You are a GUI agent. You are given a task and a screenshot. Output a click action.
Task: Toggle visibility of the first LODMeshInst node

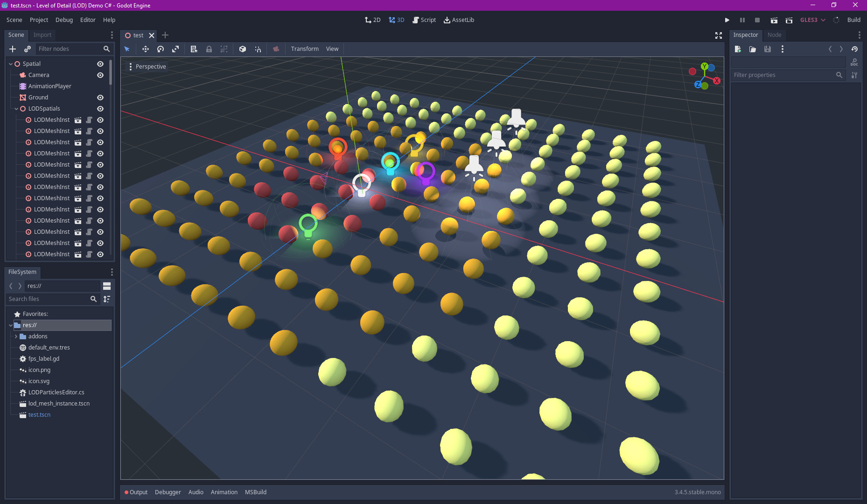(100, 120)
